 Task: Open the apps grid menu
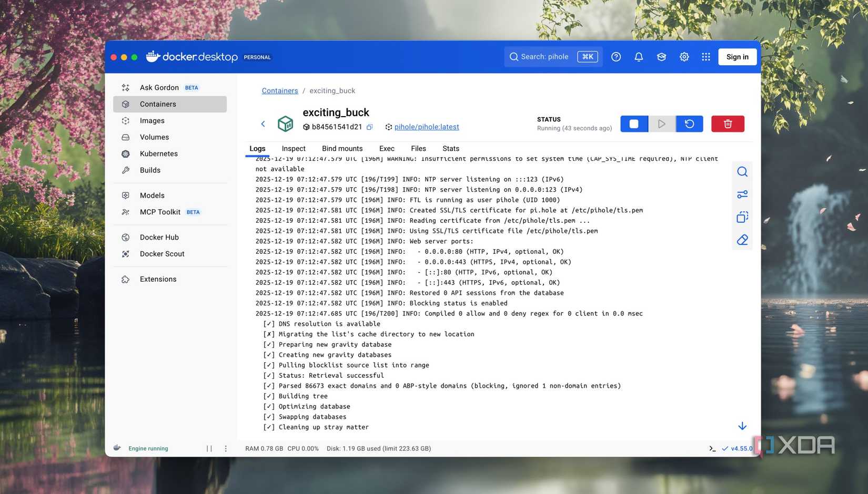[706, 57]
